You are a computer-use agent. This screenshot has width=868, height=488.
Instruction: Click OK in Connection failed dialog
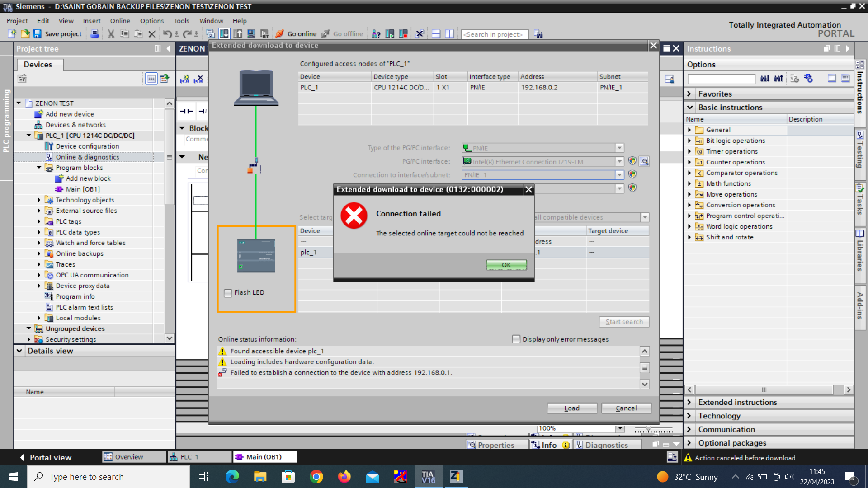pos(506,265)
